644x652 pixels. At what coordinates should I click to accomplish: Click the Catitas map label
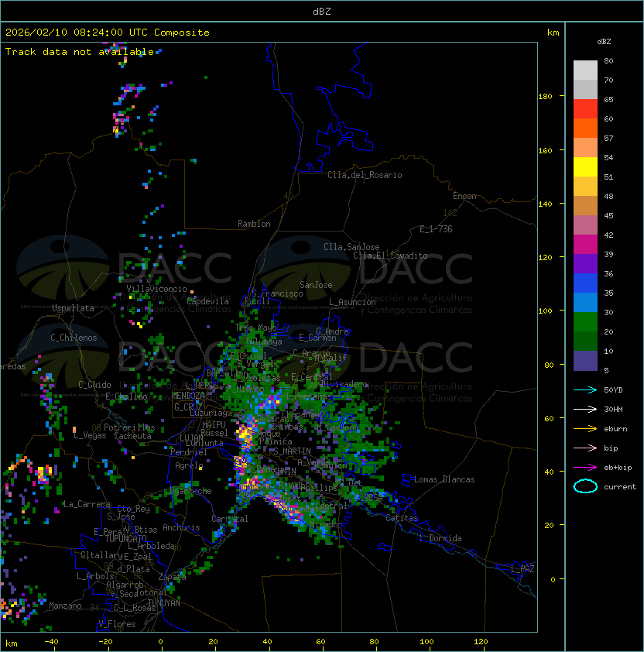pyautogui.click(x=402, y=518)
